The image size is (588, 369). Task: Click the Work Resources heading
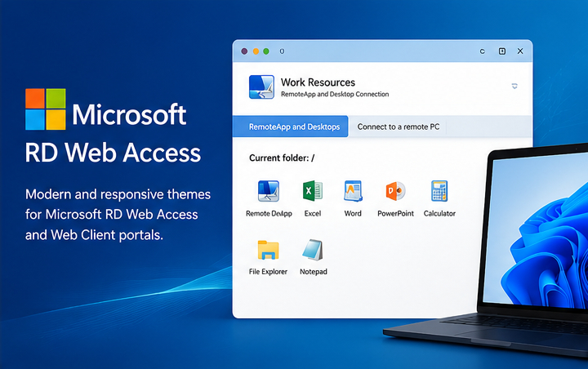click(318, 82)
